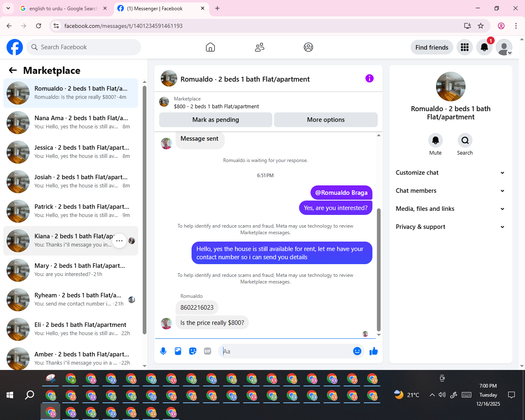The image size is (525, 420).
Task: Open Windows Start menu
Action: coord(10,395)
